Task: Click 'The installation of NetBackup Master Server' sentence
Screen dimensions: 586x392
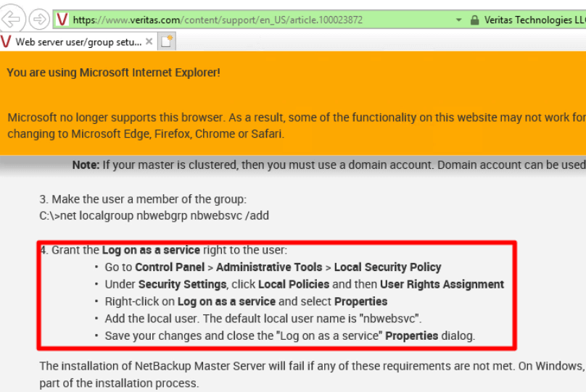Action: click(x=313, y=366)
